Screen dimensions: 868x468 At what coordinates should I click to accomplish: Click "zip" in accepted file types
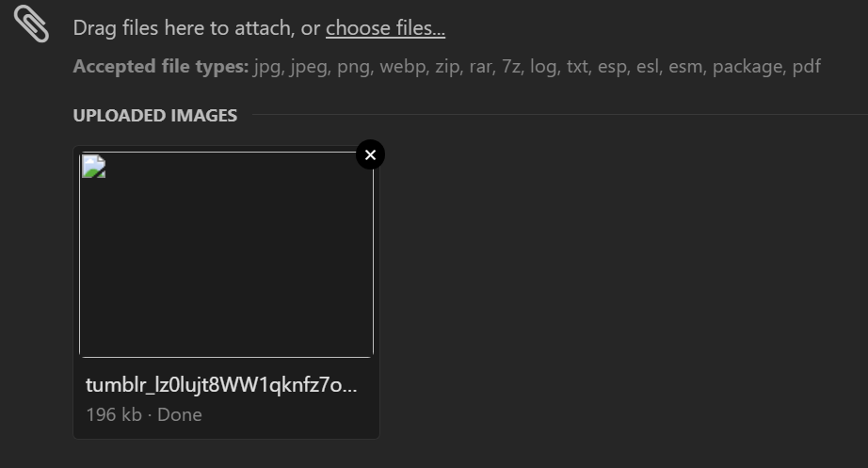[x=447, y=67]
